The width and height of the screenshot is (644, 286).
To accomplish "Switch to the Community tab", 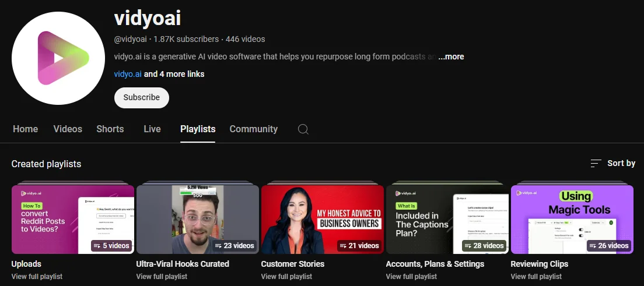I will tap(253, 129).
